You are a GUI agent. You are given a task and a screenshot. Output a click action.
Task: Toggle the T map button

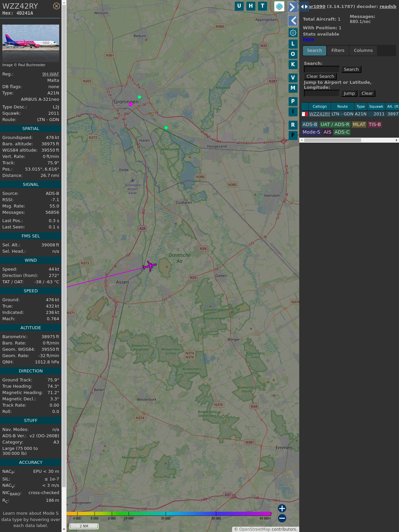pos(263,6)
